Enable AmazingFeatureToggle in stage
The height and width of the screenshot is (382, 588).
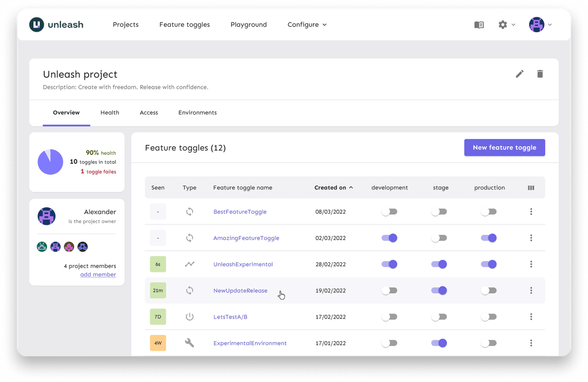[x=439, y=238]
